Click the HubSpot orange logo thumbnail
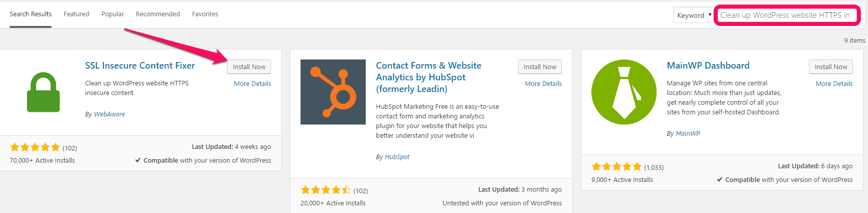The height and width of the screenshot is (213, 868). click(x=333, y=92)
